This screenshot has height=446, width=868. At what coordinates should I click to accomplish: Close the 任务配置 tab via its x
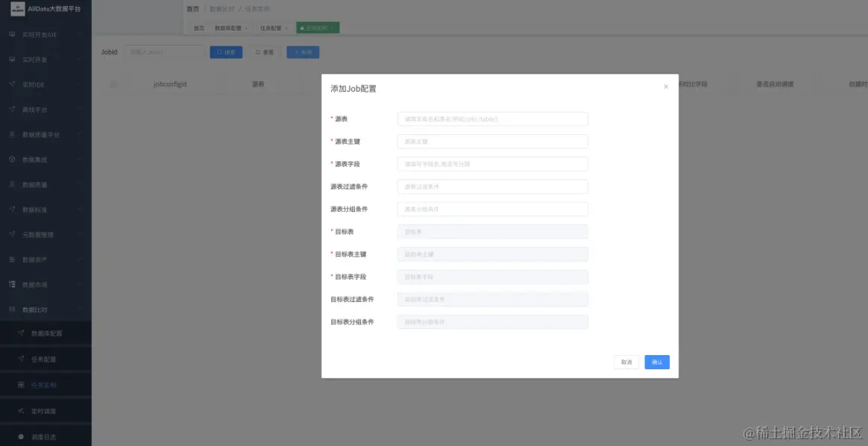pos(286,28)
